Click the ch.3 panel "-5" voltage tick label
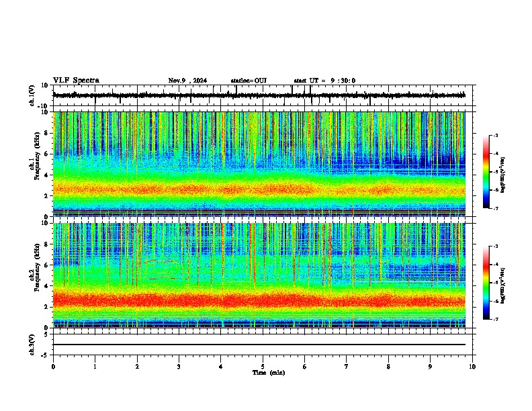The width and height of the screenshot is (532, 411). (x=45, y=355)
